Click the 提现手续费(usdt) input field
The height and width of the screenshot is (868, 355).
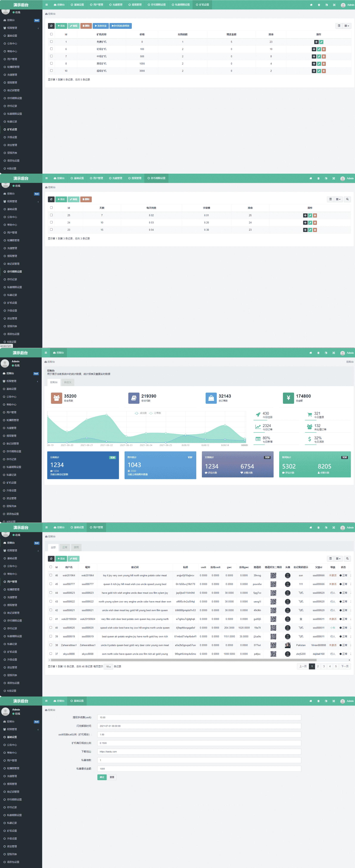tap(199, 717)
